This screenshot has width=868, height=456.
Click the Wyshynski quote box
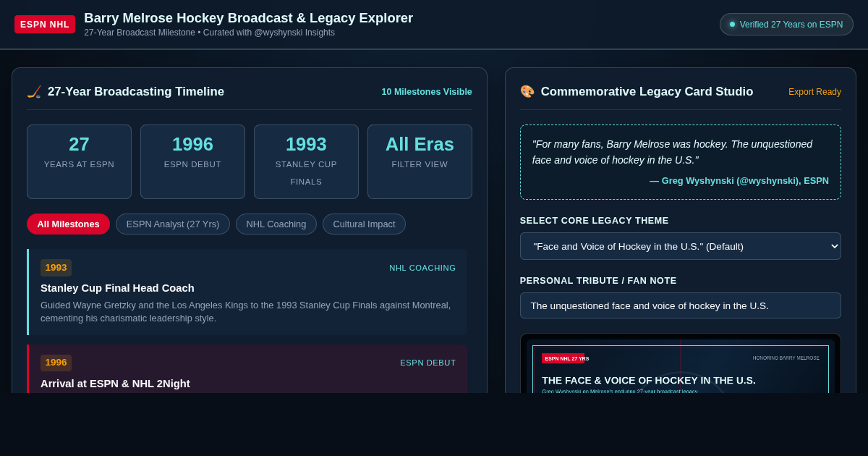tap(681, 162)
